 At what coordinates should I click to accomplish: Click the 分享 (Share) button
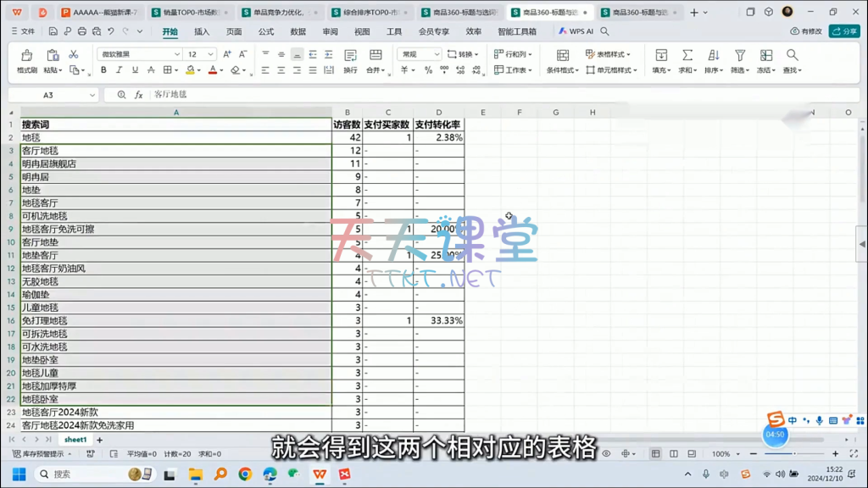pyautogui.click(x=844, y=31)
